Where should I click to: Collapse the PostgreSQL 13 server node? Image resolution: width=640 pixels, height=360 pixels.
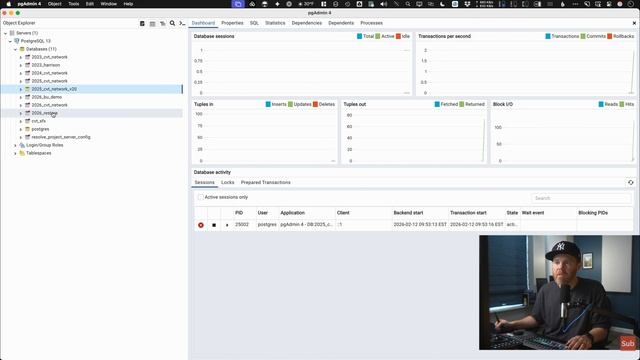coord(10,41)
